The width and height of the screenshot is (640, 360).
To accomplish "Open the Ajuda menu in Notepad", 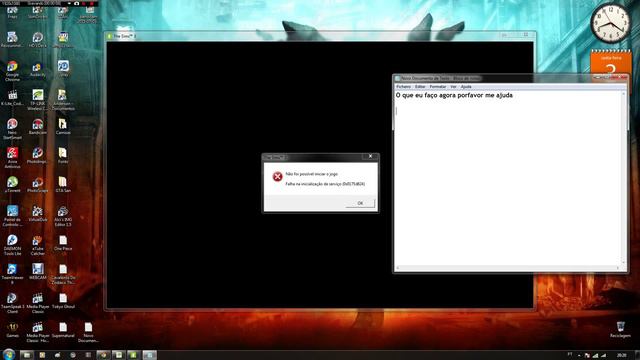I will pyautogui.click(x=466, y=87).
